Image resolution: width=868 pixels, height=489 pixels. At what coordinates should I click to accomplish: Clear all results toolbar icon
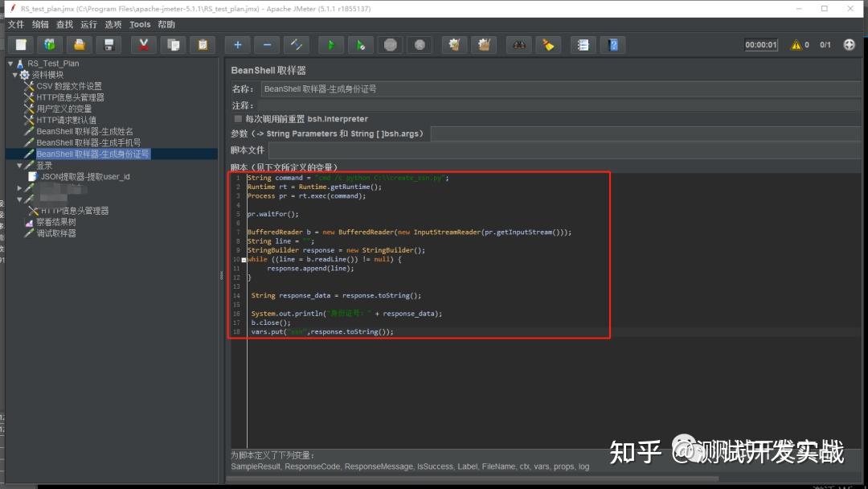pos(484,45)
